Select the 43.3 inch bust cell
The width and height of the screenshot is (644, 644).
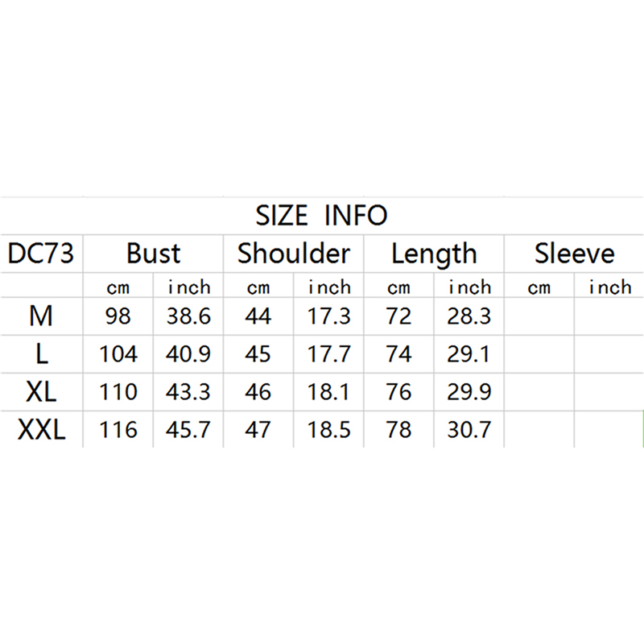point(188,392)
